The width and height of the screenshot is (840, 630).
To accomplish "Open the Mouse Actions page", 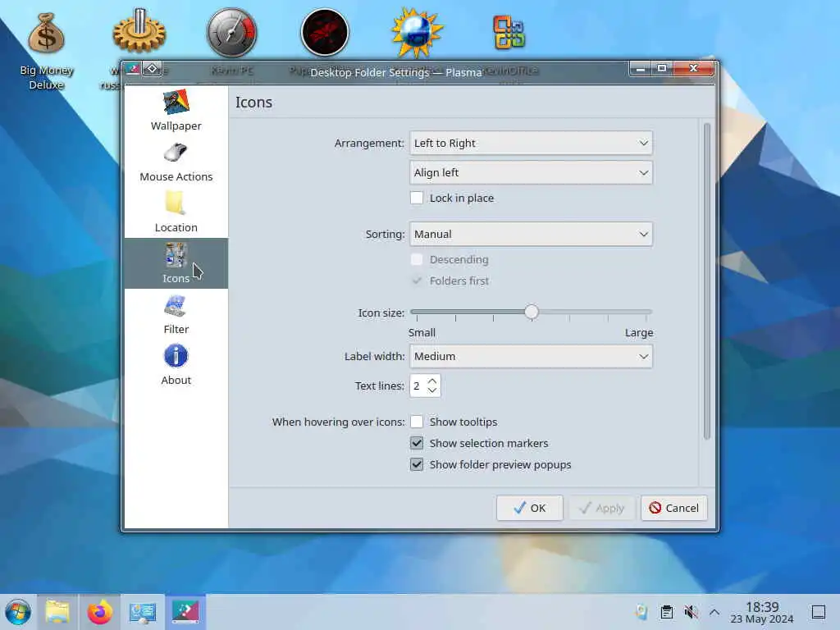I will [176, 162].
